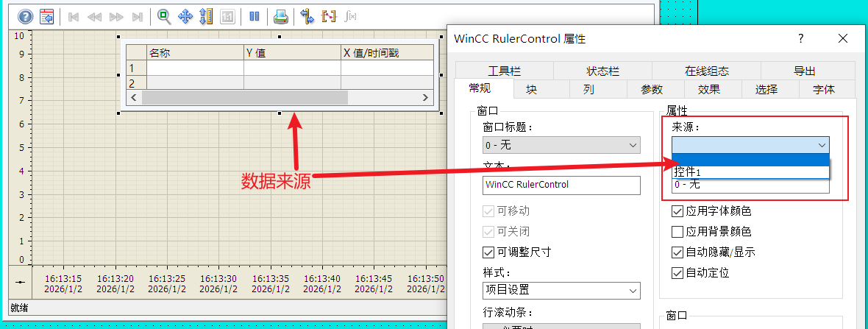
Task: Go to next data record icon
Action: tap(116, 17)
